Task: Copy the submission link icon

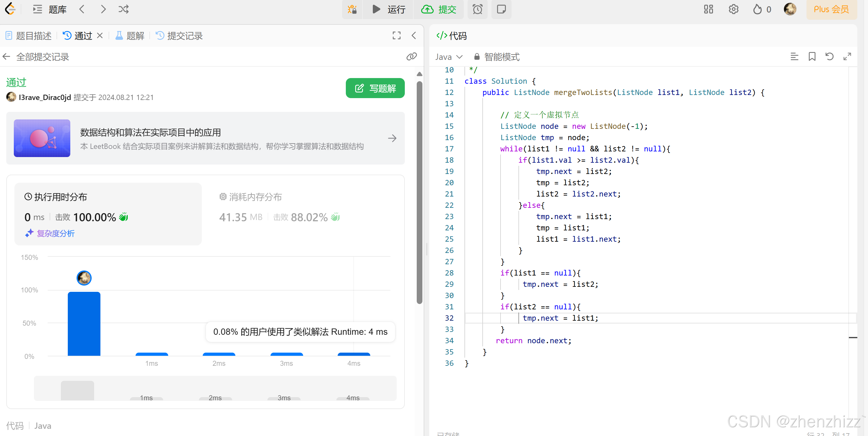Action: [411, 56]
